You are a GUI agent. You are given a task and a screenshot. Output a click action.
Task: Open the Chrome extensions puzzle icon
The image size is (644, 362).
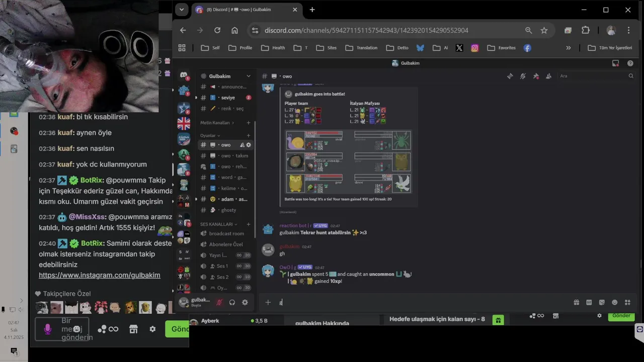[585, 30]
